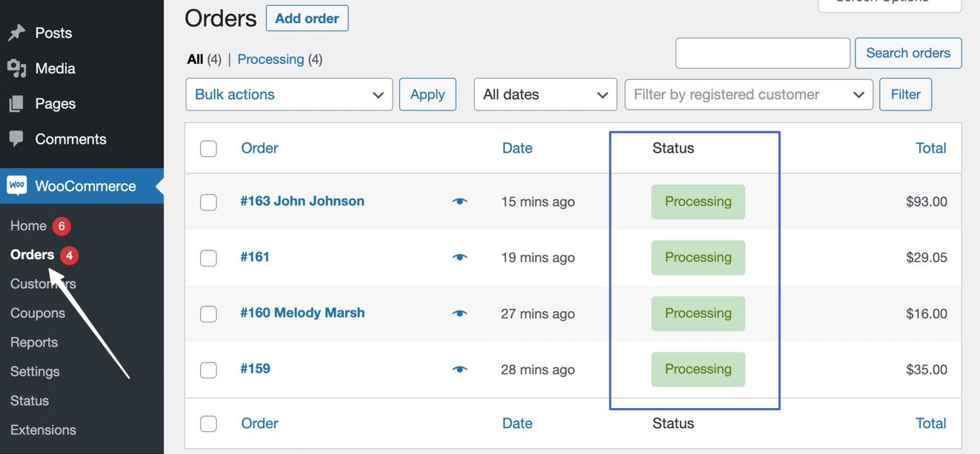
Task: Open the Coupons submenu item
Action: (38, 313)
